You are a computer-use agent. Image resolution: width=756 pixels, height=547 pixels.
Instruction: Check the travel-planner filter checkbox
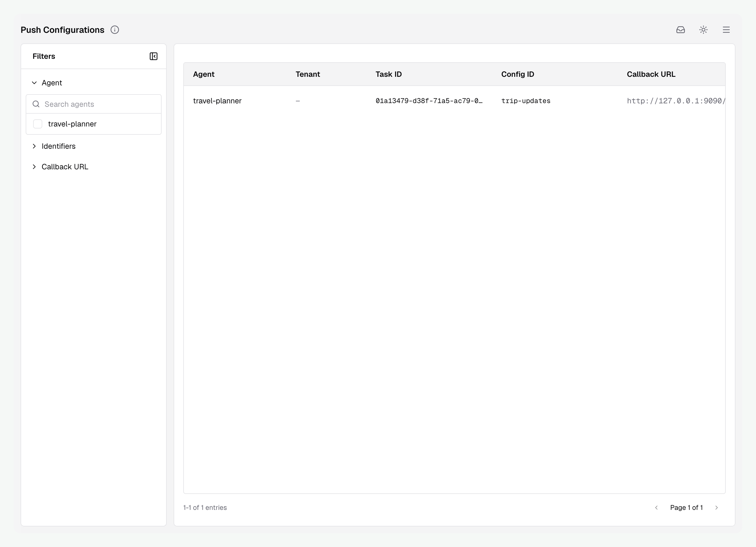pyautogui.click(x=38, y=124)
